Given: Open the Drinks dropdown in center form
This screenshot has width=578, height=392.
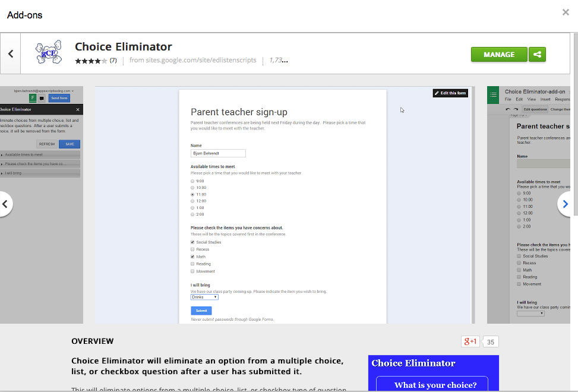Looking at the screenshot, I should [204, 297].
